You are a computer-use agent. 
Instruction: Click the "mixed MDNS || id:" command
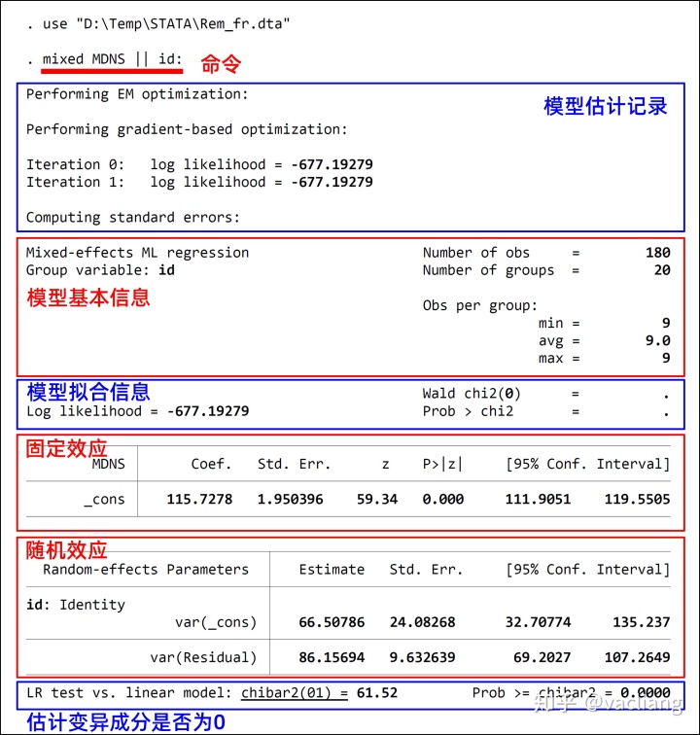[x=112, y=59]
